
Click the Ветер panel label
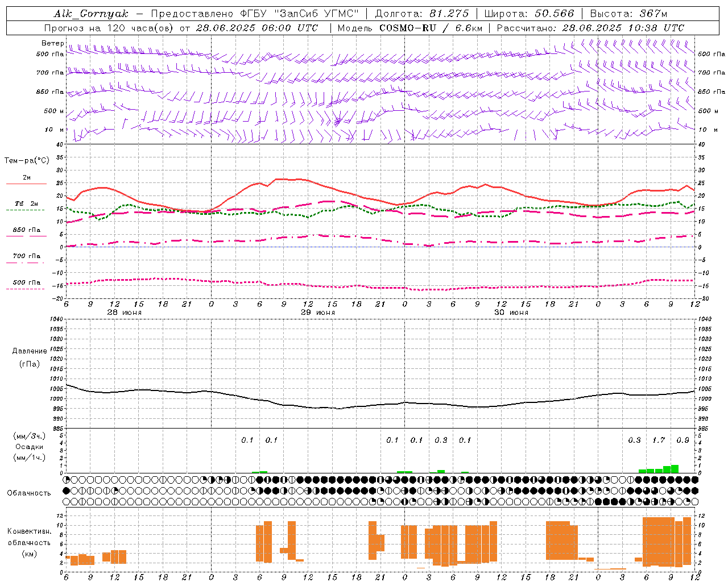point(52,43)
